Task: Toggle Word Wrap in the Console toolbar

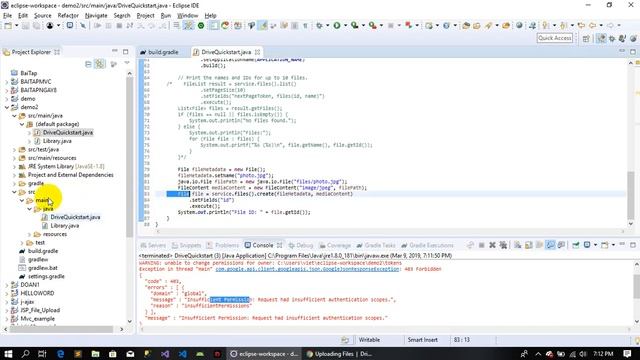Action: pos(539,245)
